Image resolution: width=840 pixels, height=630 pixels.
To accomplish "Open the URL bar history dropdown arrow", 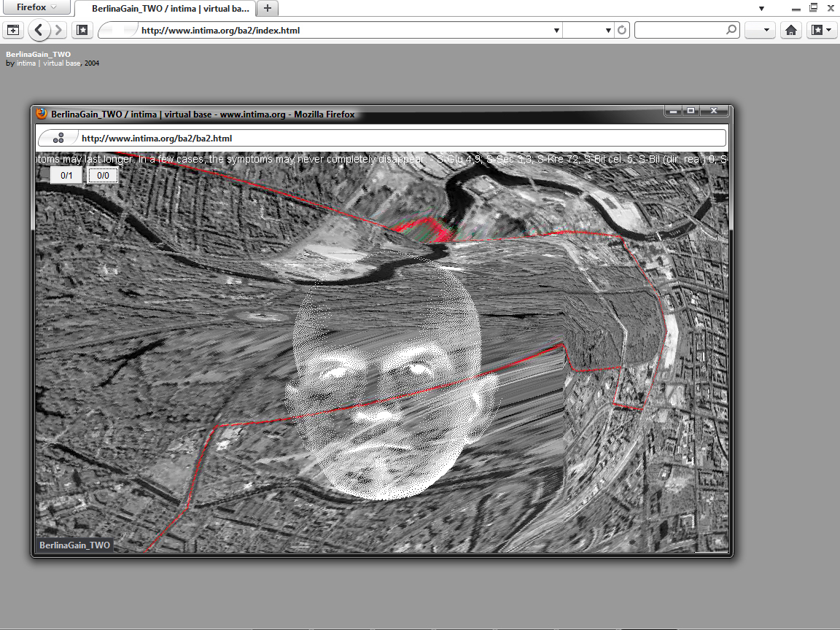I will coord(556,31).
